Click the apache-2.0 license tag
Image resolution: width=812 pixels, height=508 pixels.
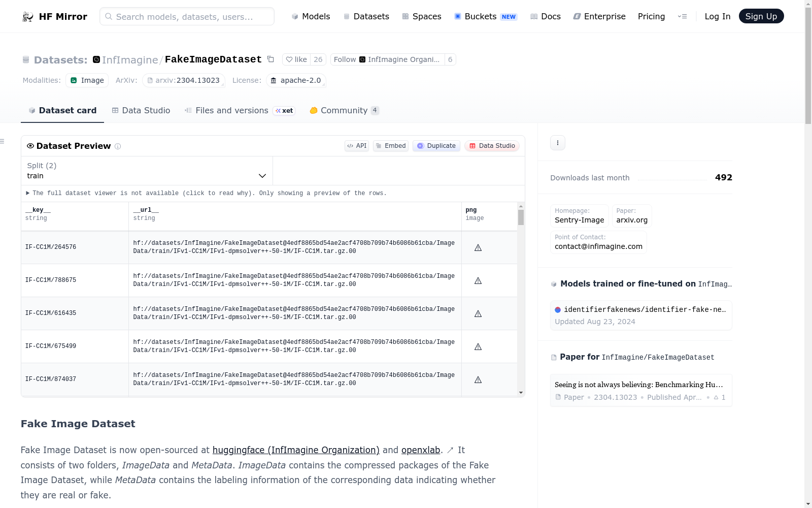tap(296, 80)
